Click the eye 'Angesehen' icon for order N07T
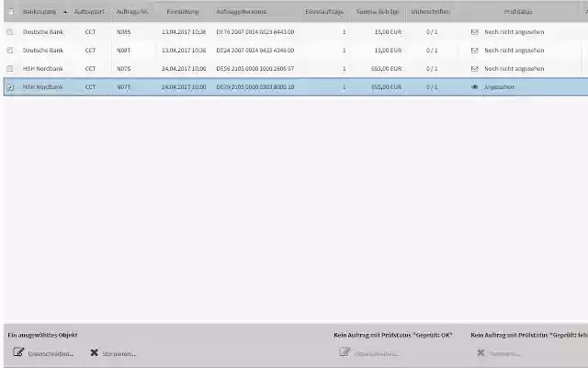Screen dimensions: 588x368 (x=474, y=87)
